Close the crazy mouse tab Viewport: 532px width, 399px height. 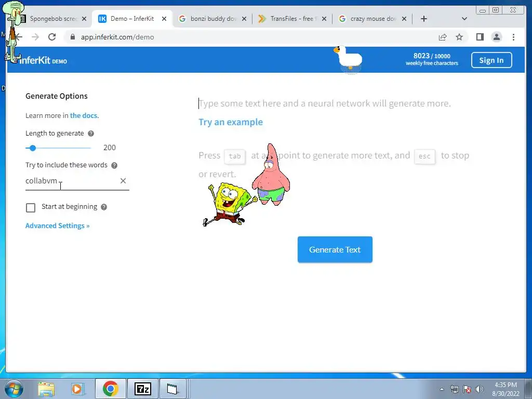(404, 19)
